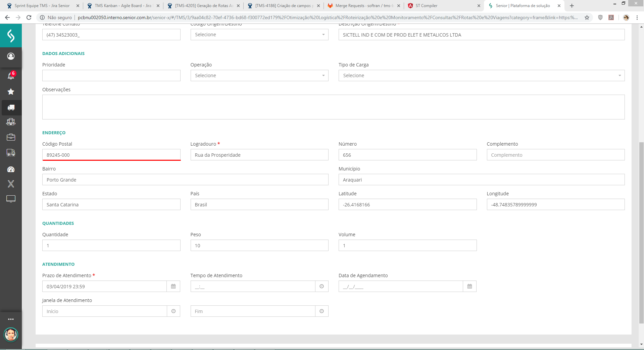Open the people group sidebar icon

[11, 122]
